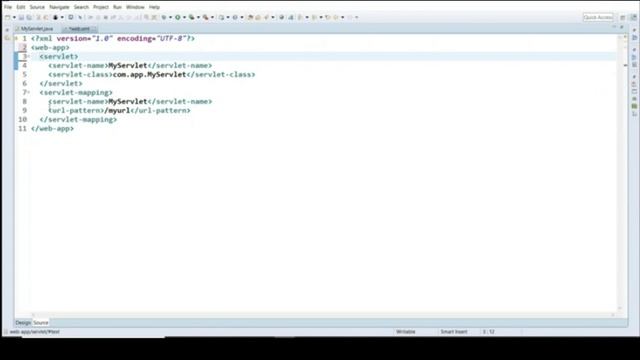
Task: Minimize the editor area
Action: coord(614,27)
